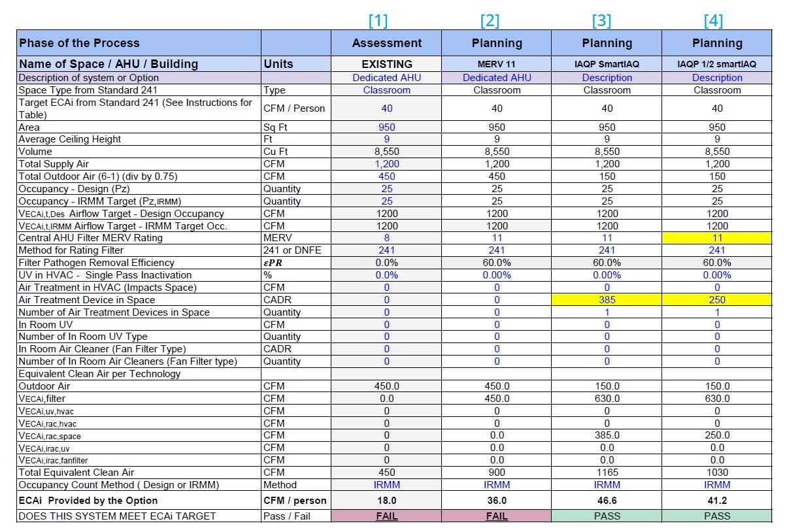Select the 18.0 ECAi value cell
This screenshot has width=787, height=532.
(387, 501)
